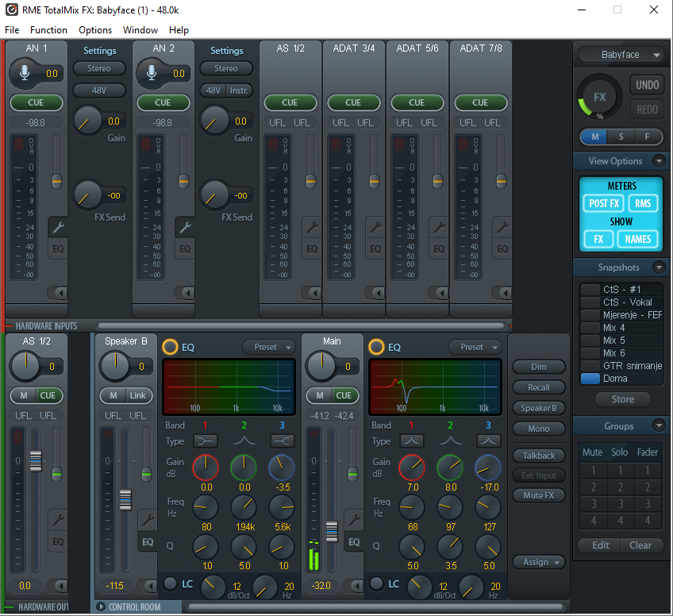Open AN 2 channel settings wrench
The height and width of the screenshot is (616, 673).
[185, 227]
